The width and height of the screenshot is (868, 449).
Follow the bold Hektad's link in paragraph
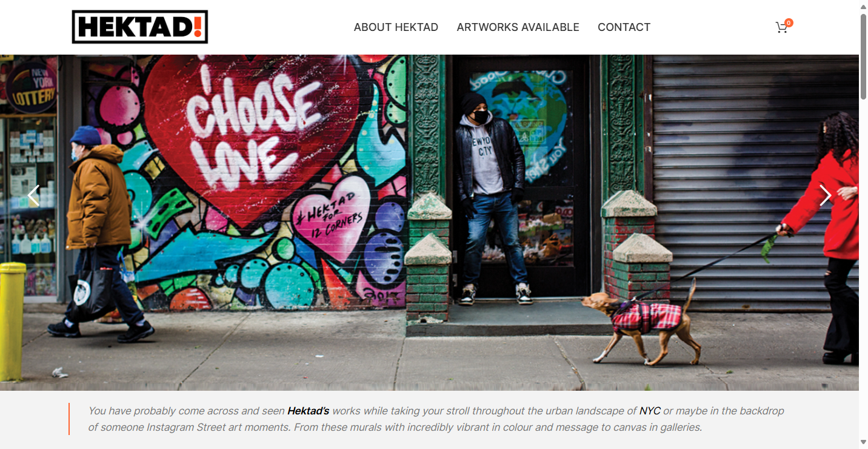308,411
